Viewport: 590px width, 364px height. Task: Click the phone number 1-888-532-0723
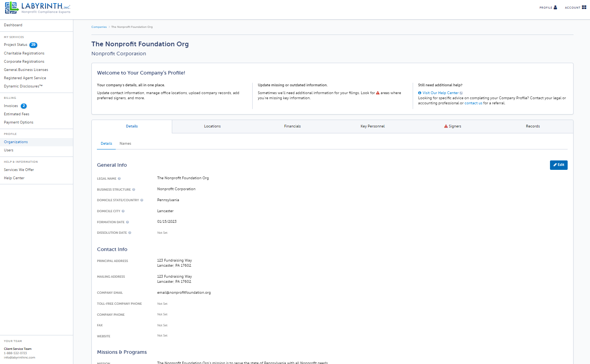15,353
